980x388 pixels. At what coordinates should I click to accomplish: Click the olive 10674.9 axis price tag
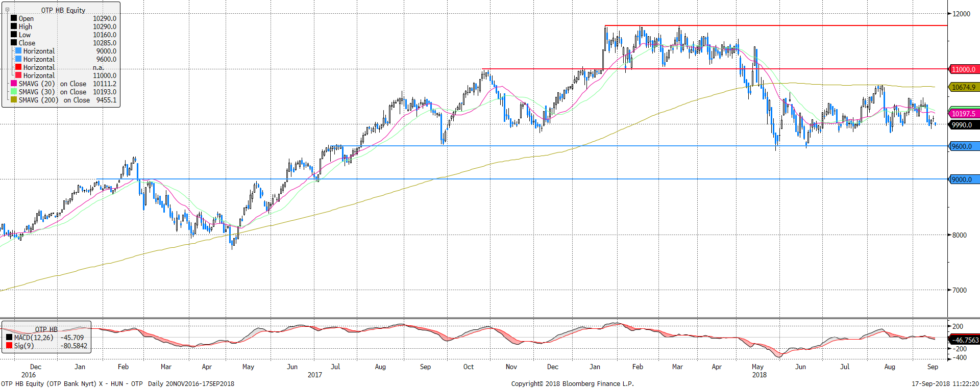964,87
